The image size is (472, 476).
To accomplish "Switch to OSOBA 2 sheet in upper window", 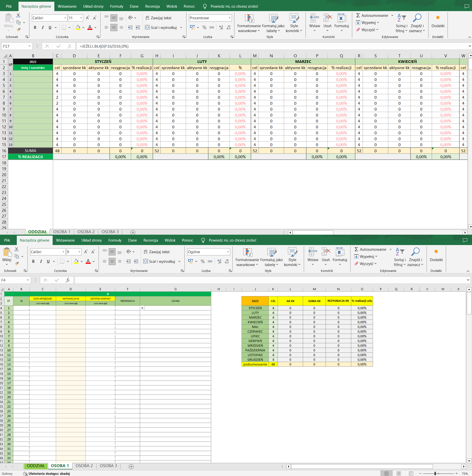I will [x=86, y=232].
